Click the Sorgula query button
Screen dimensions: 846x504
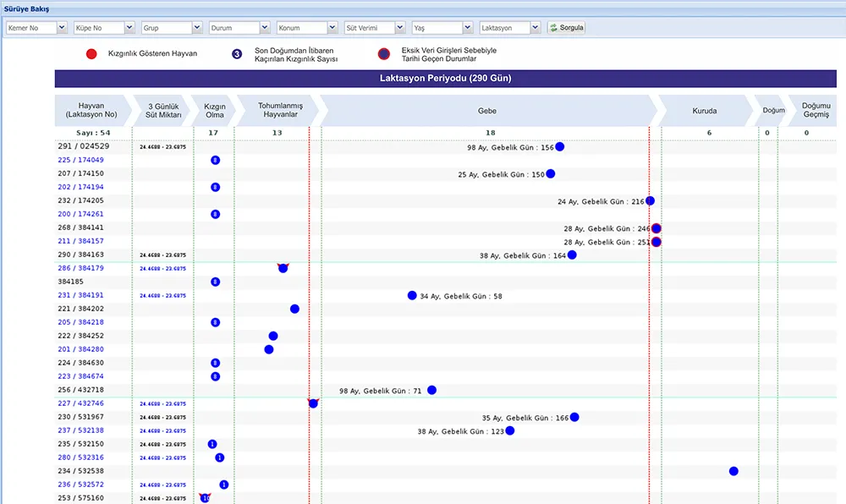click(566, 28)
